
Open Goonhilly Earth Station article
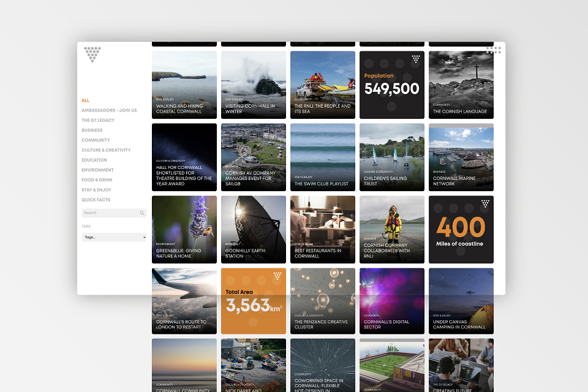tap(254, 229)
